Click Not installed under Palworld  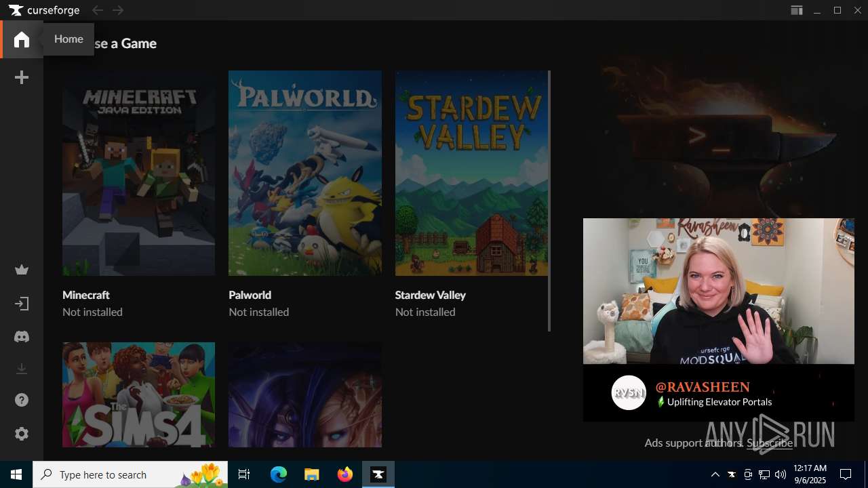point(259,312)
